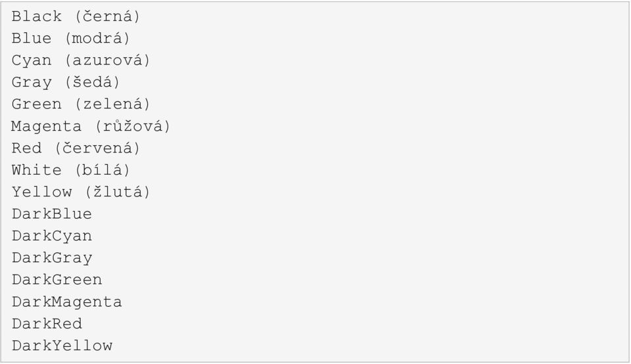Click the Red (červená) entry
The image size is (631, 364).
[76, 148]
